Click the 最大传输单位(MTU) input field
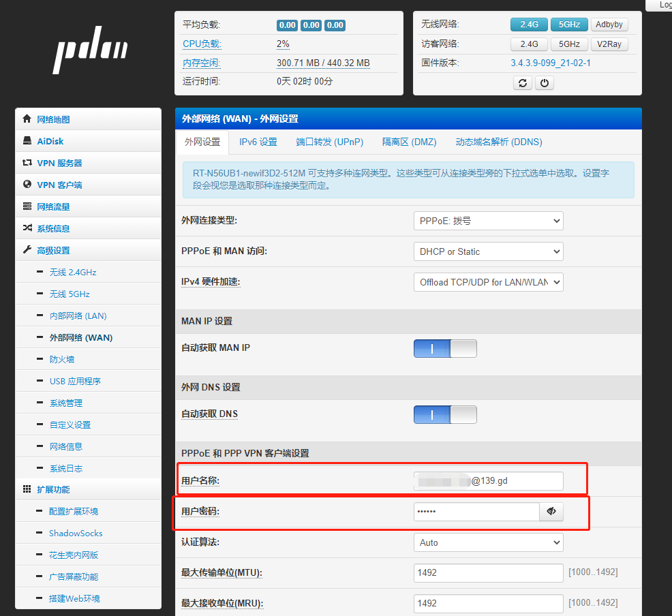The image size is (672, 616). point(488,572)
